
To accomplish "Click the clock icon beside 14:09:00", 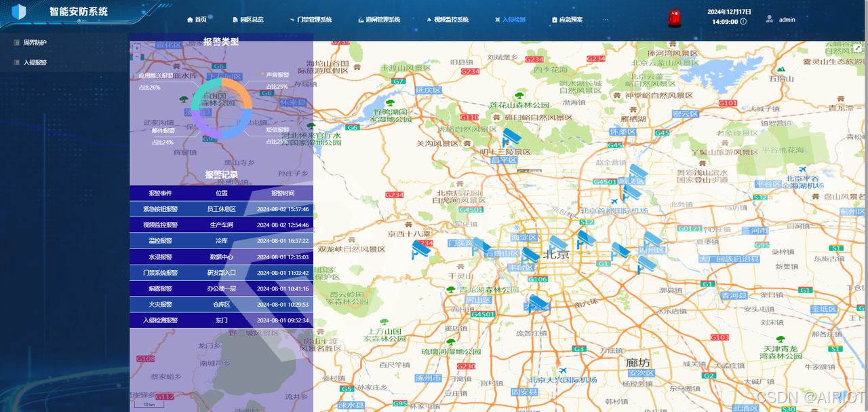I will pyautogui.click(x=743, y=22).
